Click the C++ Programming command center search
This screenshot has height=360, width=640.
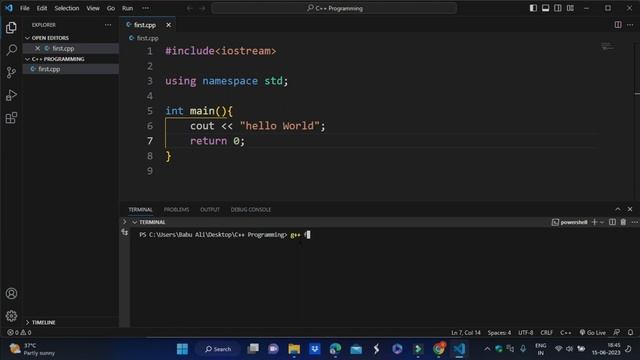[x=334, y=8]
